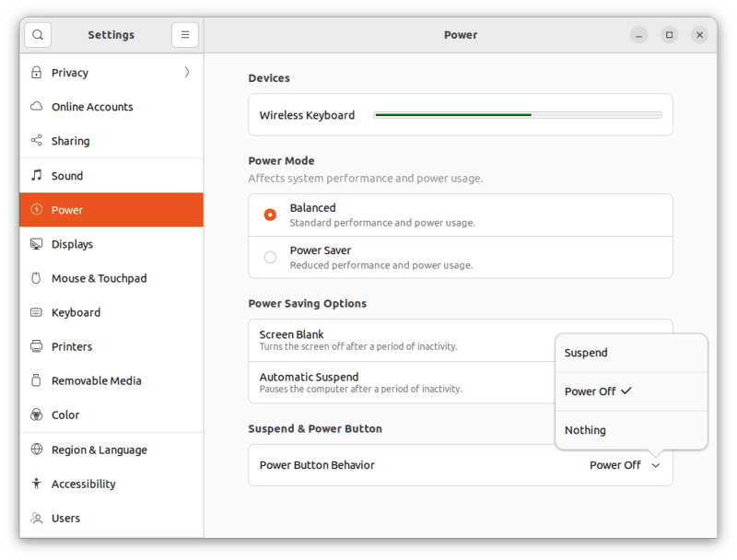Choose Suspend from the popup menu
Viewport: 737px width, 560px height.
(631, 354)
